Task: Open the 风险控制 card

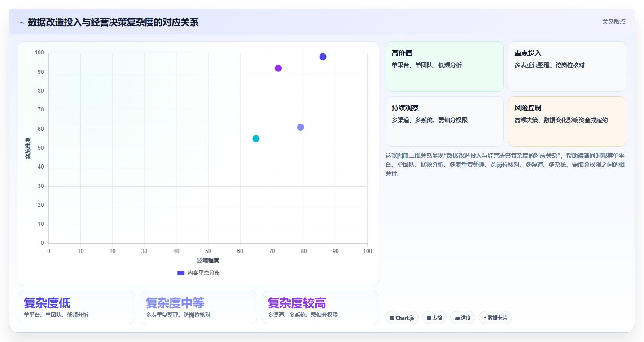Action: [x=567, y=121]
